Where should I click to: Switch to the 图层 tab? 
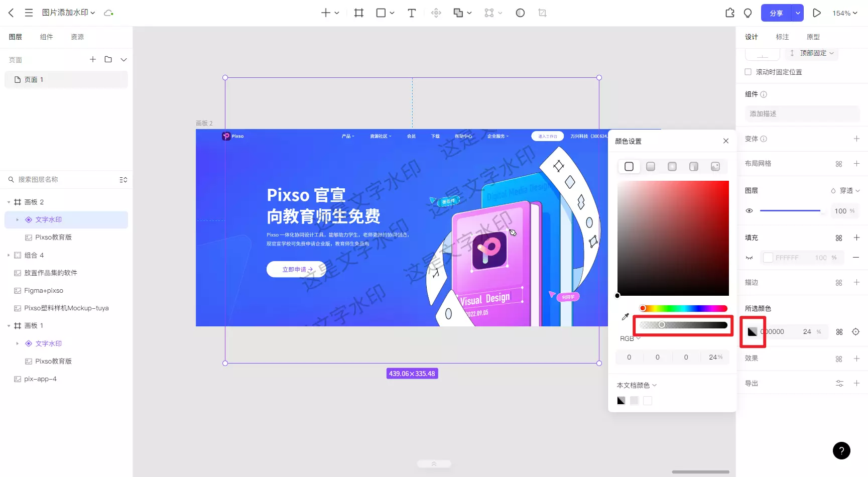[16, 37]
